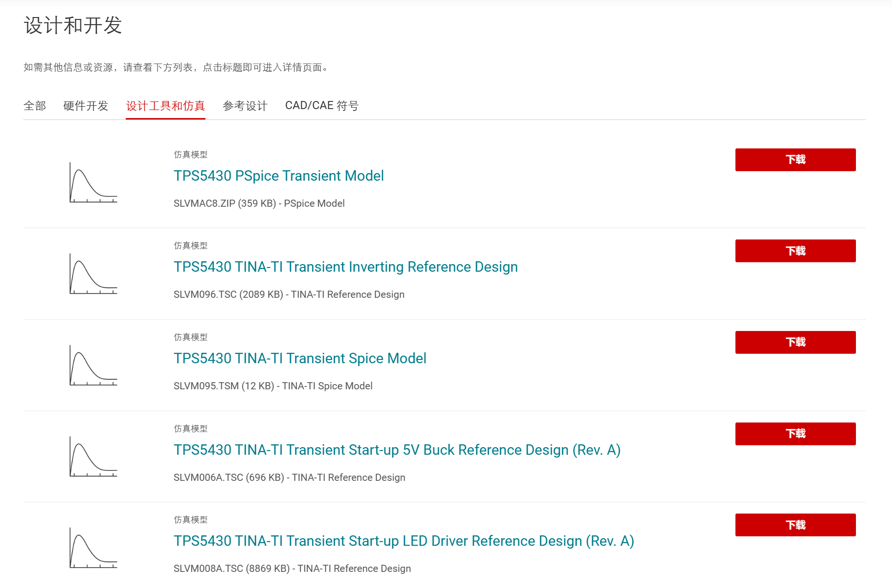Click the 仿真模型 label above PSpice Transient Model
Viewport: 892px width, 588px height.
coord(191,155)
